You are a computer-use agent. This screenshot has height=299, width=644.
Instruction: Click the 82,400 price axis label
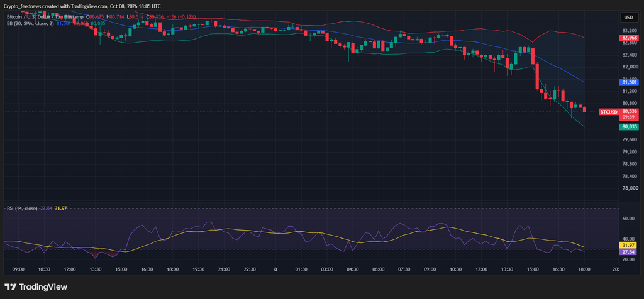tap(630, 55)
